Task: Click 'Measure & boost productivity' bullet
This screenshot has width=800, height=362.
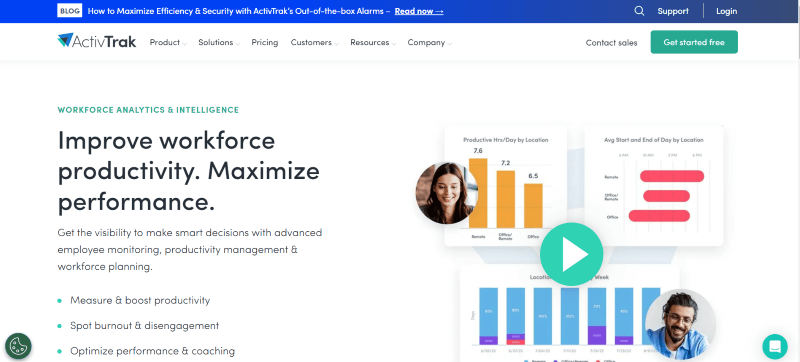Action: [140, 300]
